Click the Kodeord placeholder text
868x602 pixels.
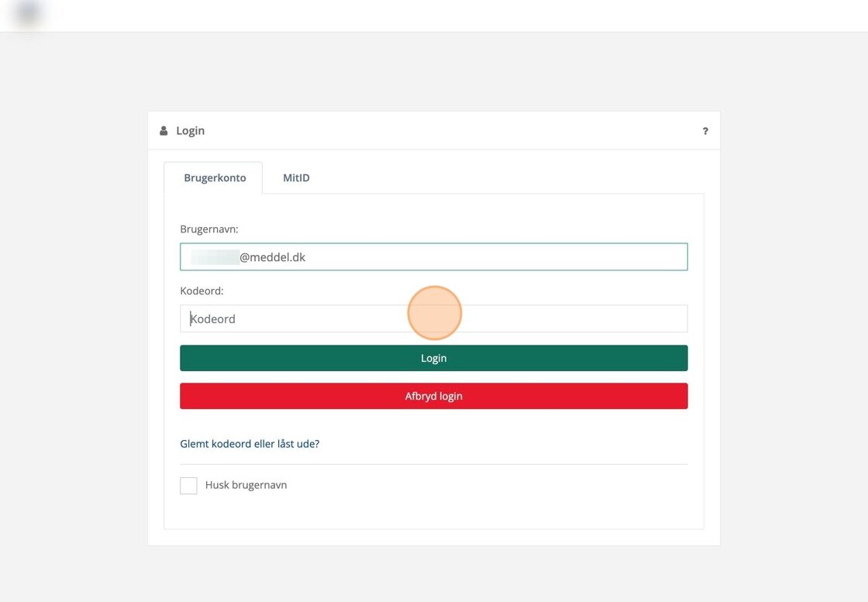(212, 318)
